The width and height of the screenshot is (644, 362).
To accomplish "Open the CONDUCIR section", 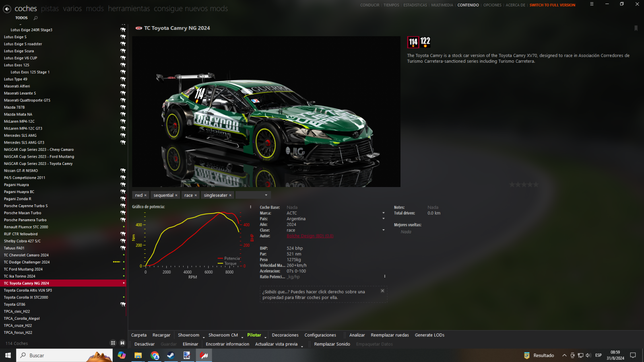I will 369,5.
